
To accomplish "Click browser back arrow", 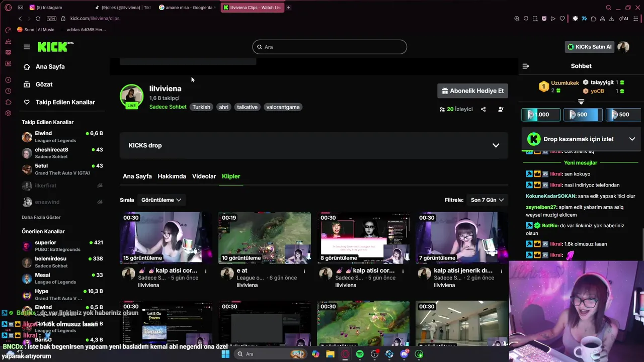I will (x=20, y=19).
